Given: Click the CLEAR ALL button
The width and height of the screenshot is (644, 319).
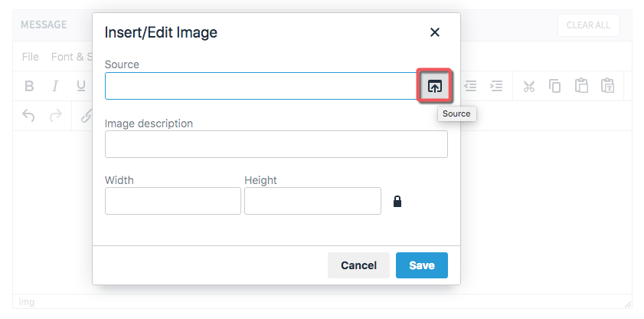Looking at the screenshot, I should [x=589, y=25].
